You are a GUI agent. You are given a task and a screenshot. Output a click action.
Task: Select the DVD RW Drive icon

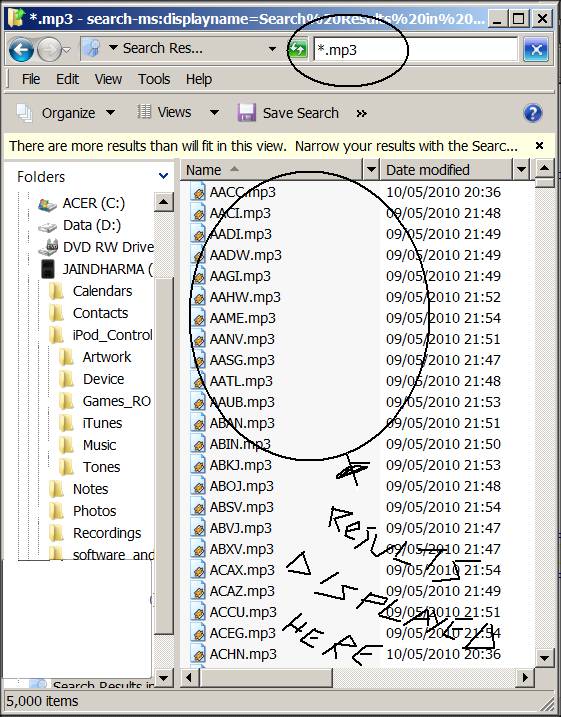(x=48, y=247)
